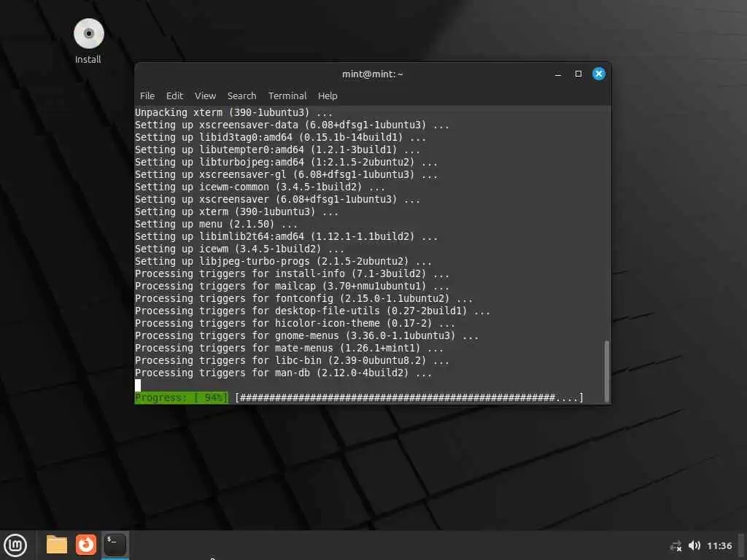Maximize the mint@mint terminal window

(x=578, y=74)
